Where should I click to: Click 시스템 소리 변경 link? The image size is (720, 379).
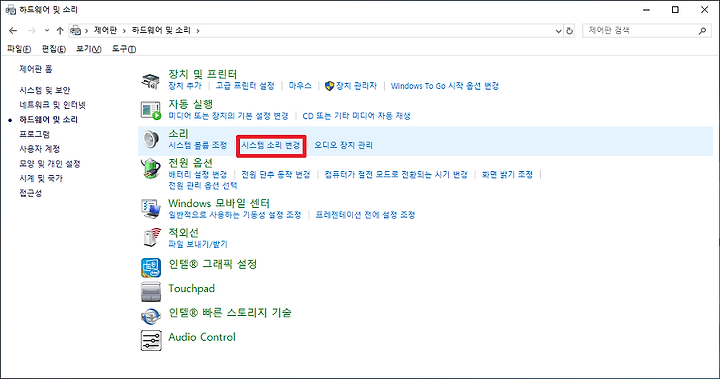[x=271, y=146]
